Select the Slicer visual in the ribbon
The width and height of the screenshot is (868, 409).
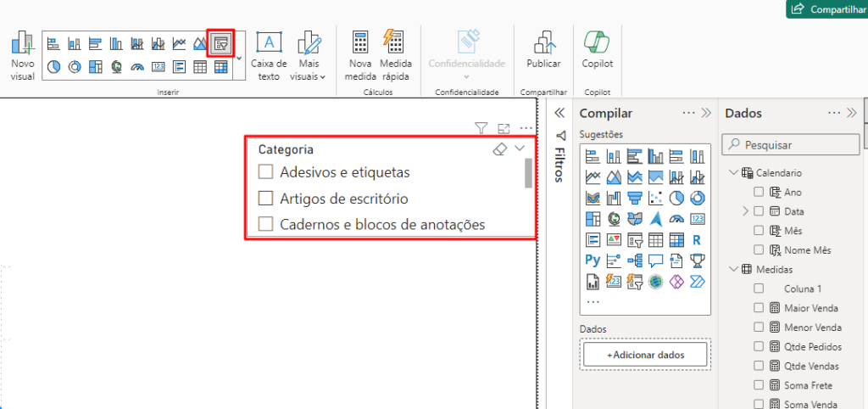220,43
